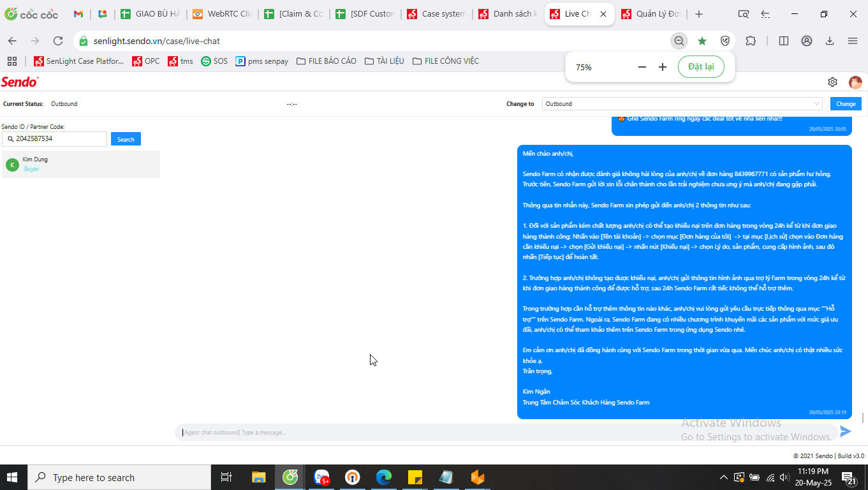Click the Sendo logo
The width and height of the screenshot is (868, 490).
[x=20, y=82]
